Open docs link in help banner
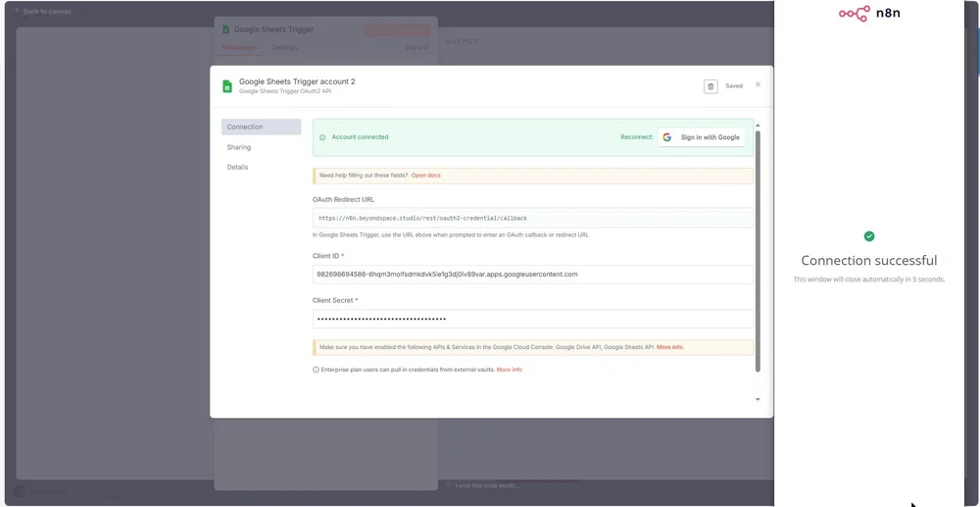 pos(425,176)
